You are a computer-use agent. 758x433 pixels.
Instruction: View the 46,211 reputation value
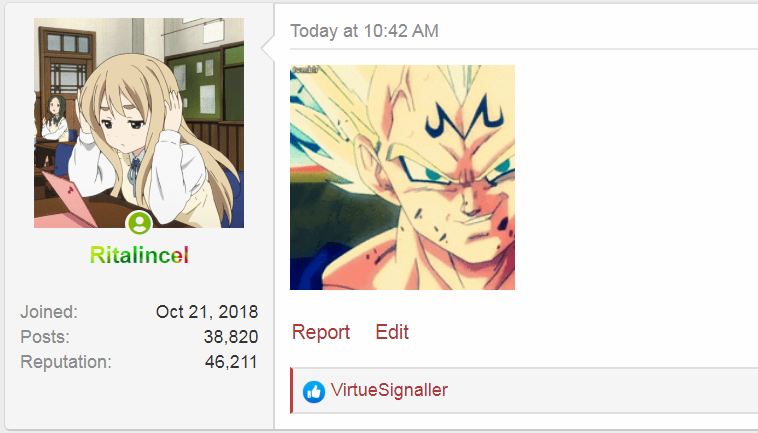point(231,362)
